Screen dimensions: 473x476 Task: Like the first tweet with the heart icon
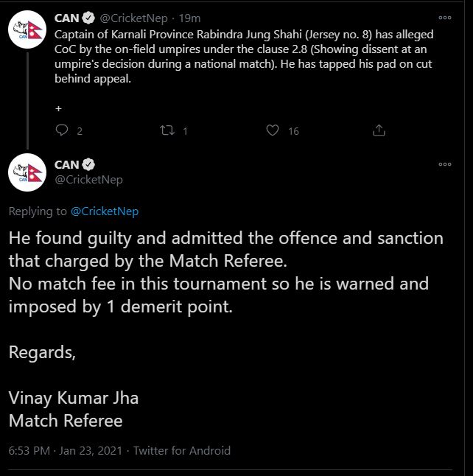273,130
